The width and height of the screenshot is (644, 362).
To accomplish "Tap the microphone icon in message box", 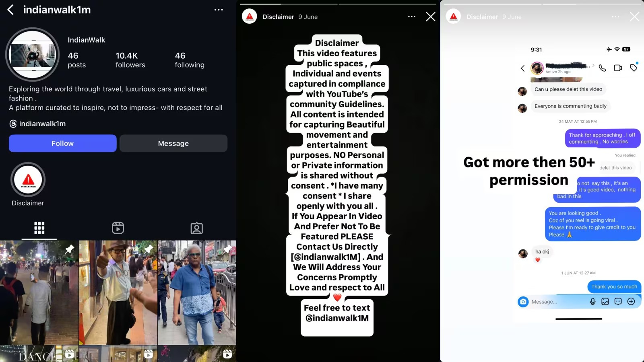I will [x=592, y=302].
